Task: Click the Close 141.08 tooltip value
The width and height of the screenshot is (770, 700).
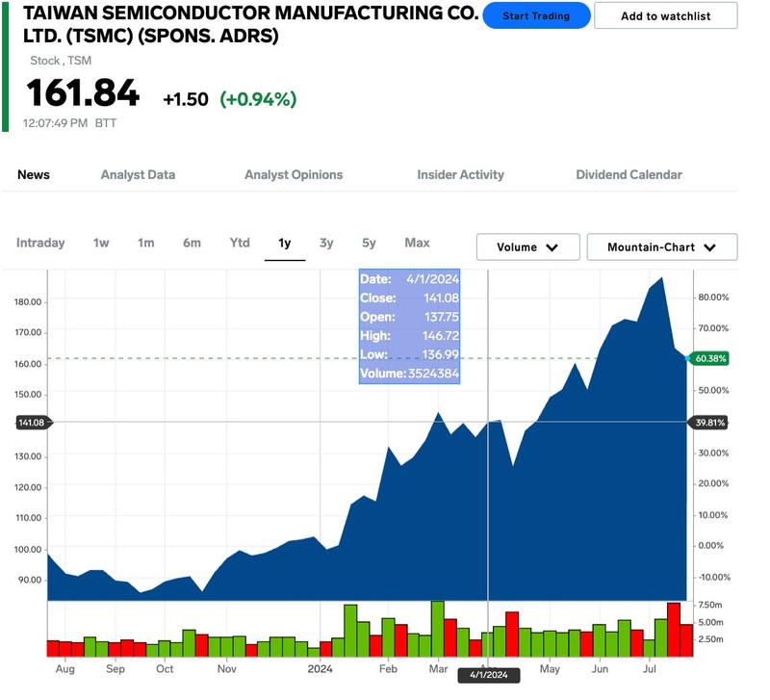Action: pyautogui.click(x=442, y=298)
